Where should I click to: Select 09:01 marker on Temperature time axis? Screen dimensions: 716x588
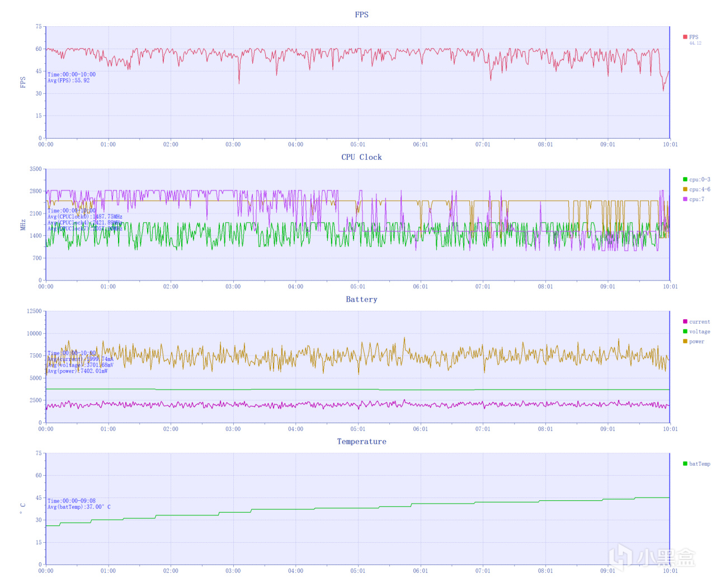pos(607,571)
